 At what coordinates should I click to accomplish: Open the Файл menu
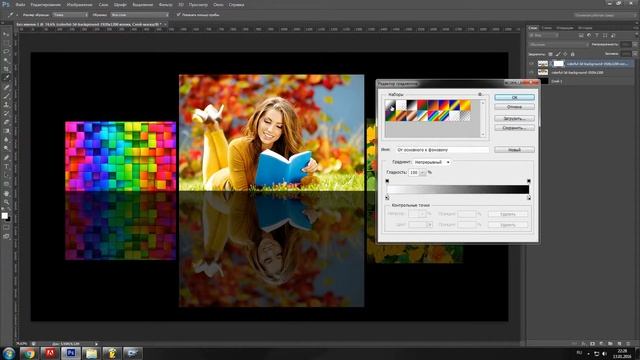20,4
